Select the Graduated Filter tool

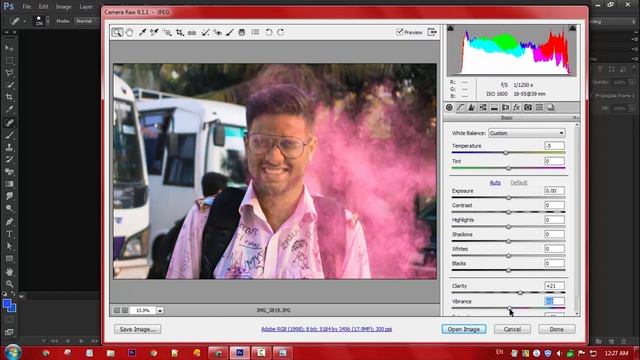[242, 32]
